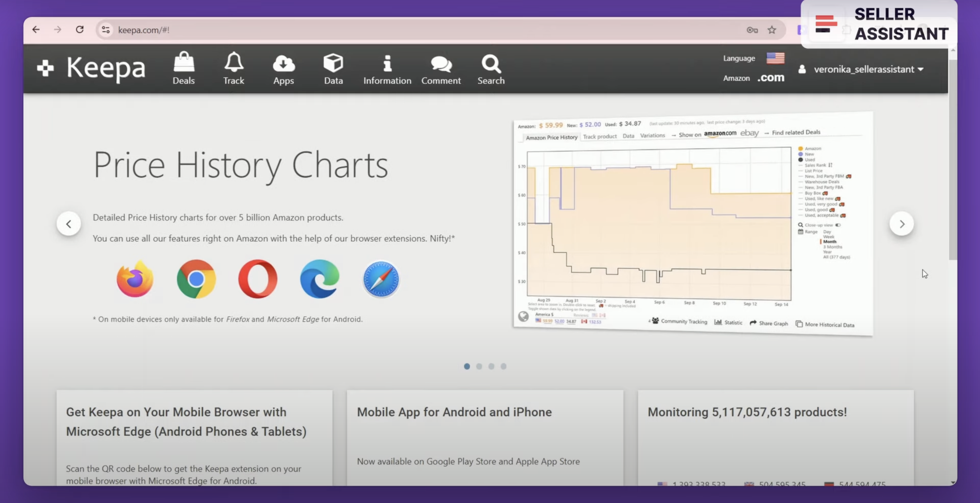
Task: Click the browser address bar URL
Action: 144,30
